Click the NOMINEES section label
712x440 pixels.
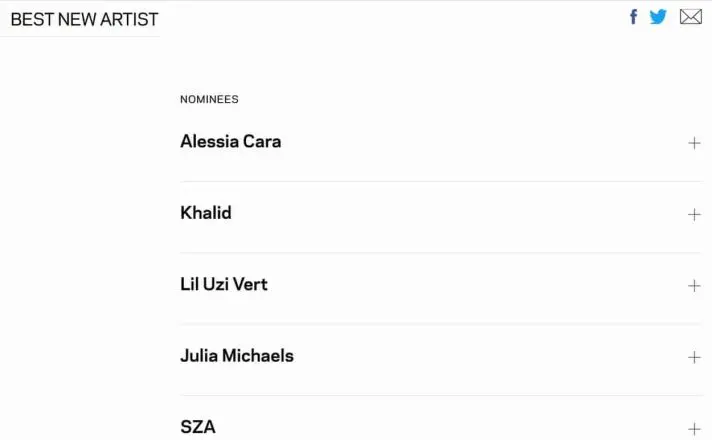coord(209,99)
